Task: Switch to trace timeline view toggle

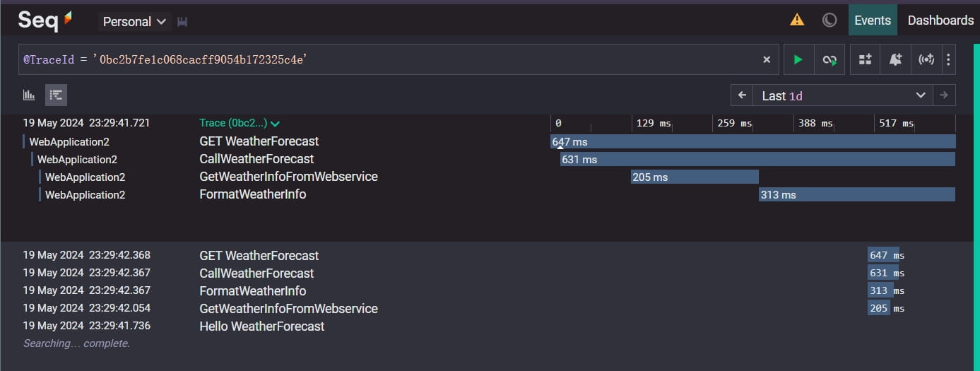Action: point(57,95)
